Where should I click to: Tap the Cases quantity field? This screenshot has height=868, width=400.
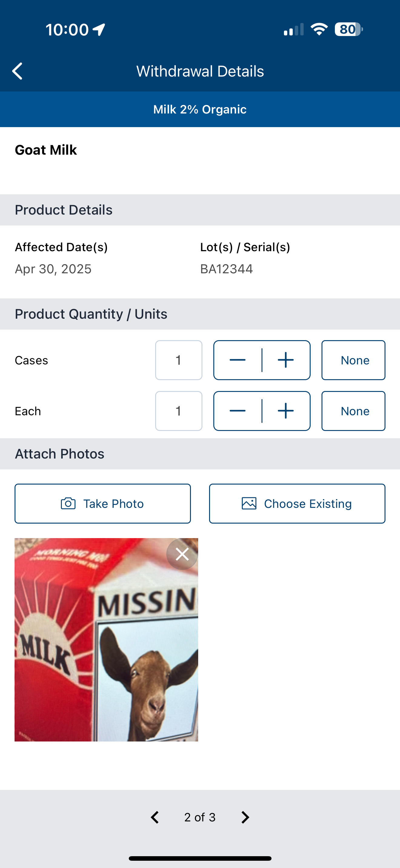pyautogui.click(x=178, y=360)
